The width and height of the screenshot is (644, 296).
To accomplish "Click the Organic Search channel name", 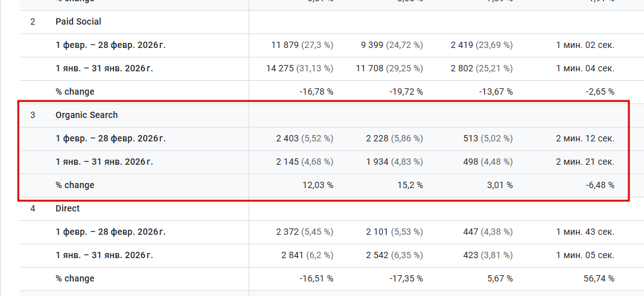I will pyautogui.click(x=86, y=115).
